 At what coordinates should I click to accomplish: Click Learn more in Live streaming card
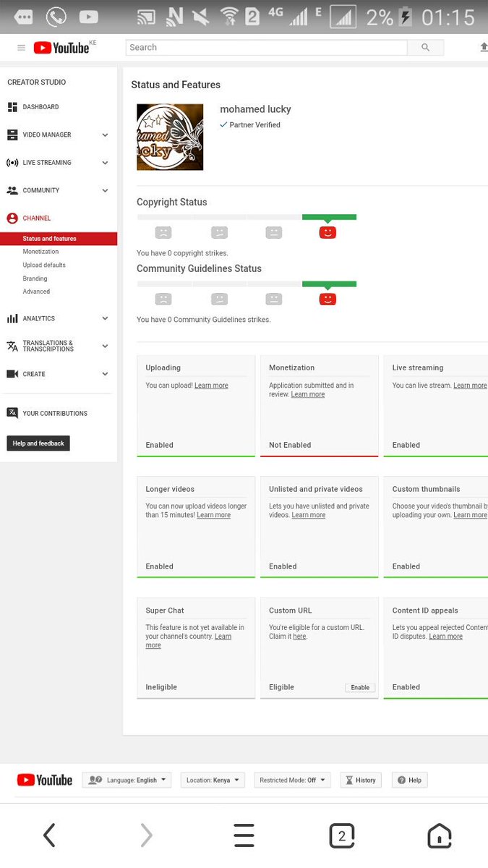coord(470,386)
